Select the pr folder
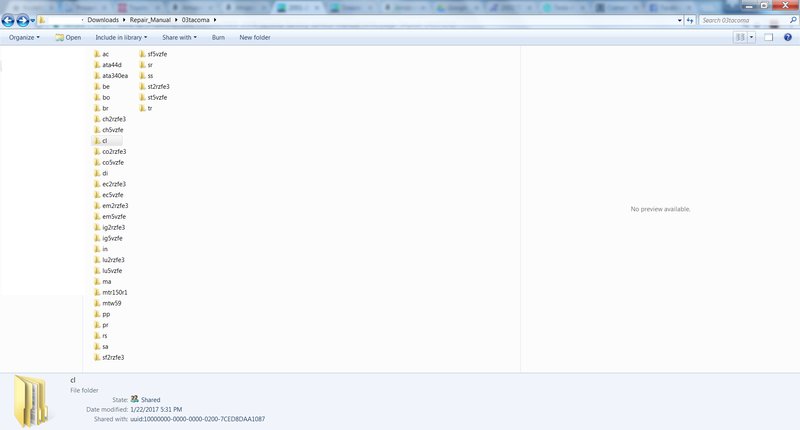800x430 pixels. [x=101, y=325]
